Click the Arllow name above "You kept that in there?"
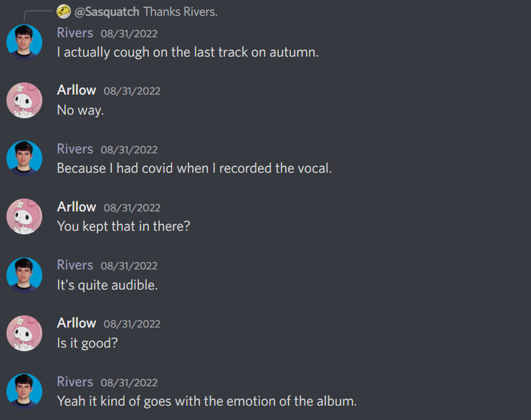Screen dimensions: 531x420 pyautogui.click(x=76, y=207)
